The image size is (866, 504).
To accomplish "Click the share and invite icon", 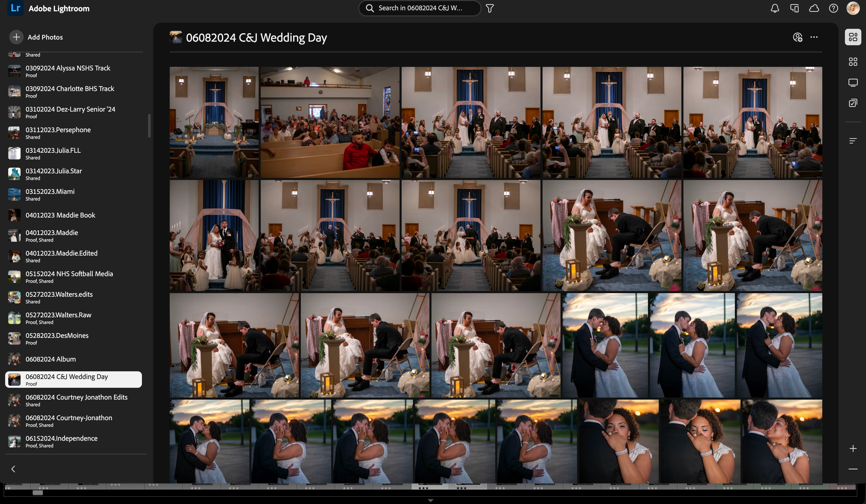I will (x=797, y=37).
